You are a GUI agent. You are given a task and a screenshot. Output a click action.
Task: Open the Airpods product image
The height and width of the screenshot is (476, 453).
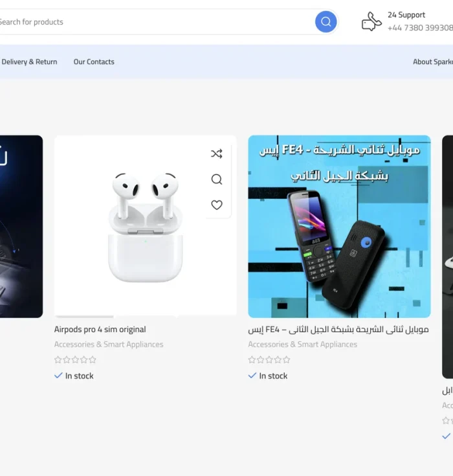[145, 227]
